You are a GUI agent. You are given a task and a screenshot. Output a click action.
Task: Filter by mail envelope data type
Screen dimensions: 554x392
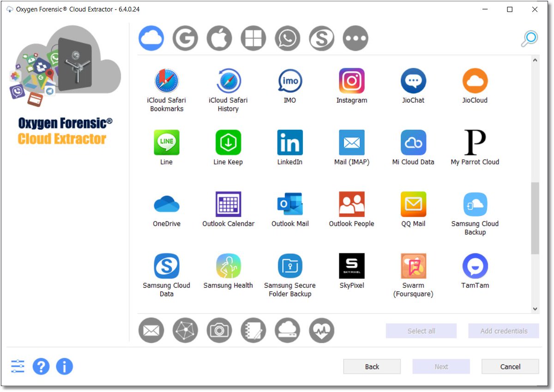point(151,330)
